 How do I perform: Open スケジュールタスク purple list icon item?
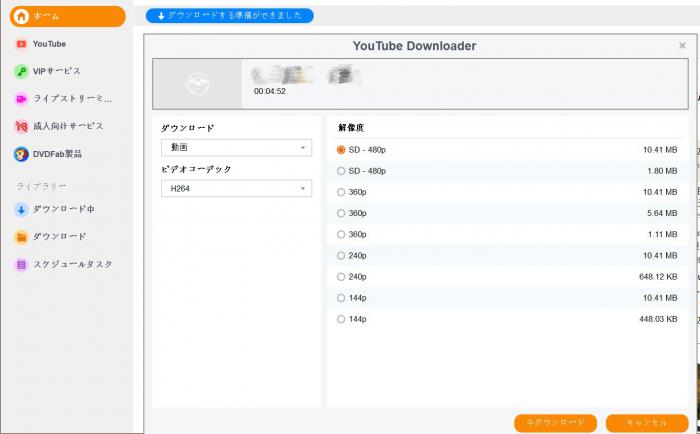21,264
